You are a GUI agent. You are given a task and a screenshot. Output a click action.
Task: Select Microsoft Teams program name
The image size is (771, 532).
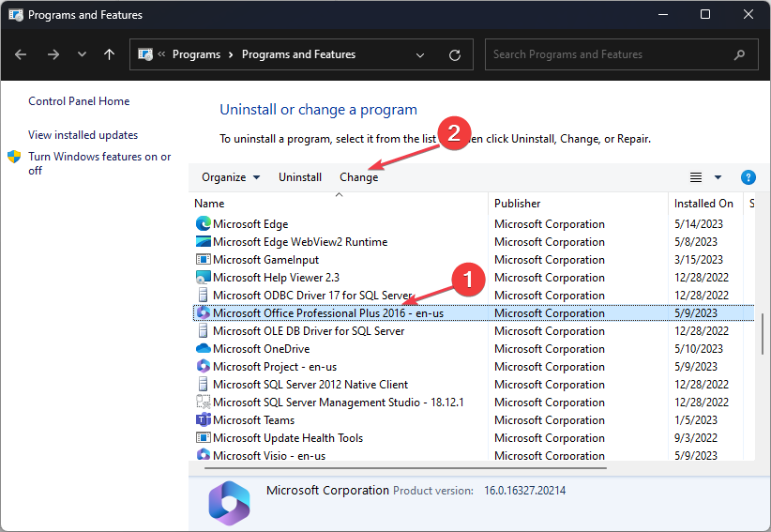[253, 420]
